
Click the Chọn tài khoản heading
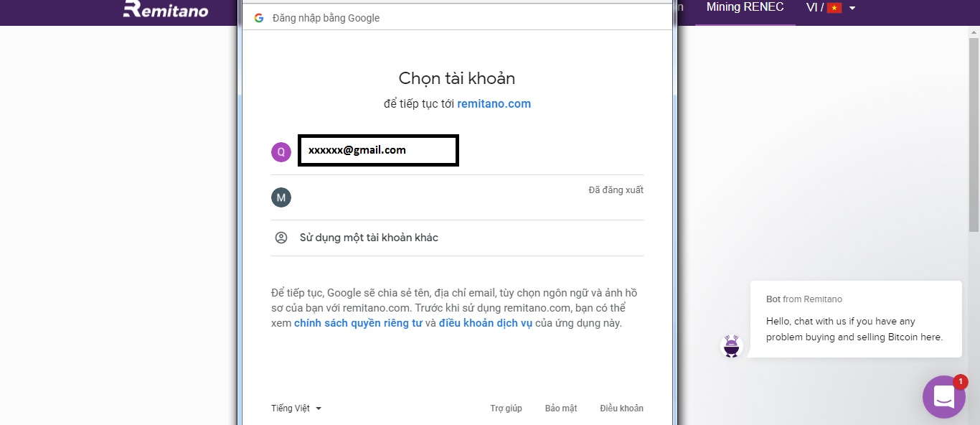pyautogui.click(x=457, y=78)
